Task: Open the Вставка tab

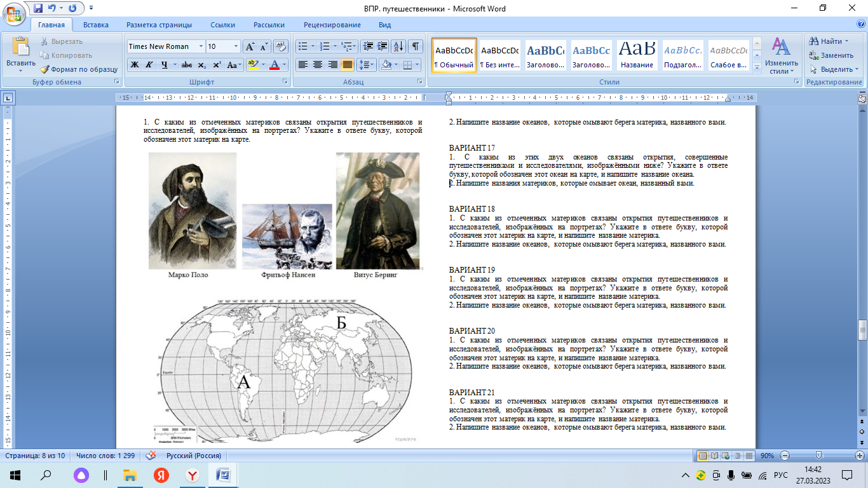Action: pyautogui.click(x=96, y=25)
